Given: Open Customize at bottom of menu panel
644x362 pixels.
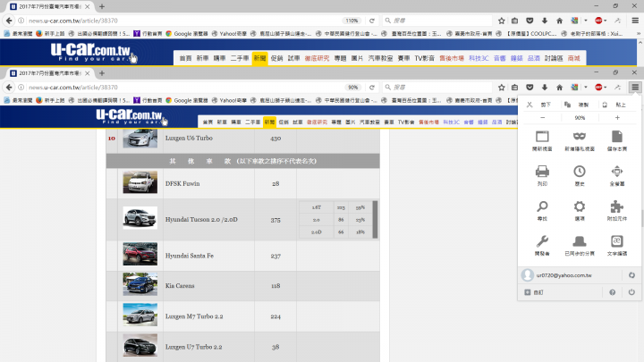Looking at the screenshot, I should pyautogui.click(x=534, y=292).
